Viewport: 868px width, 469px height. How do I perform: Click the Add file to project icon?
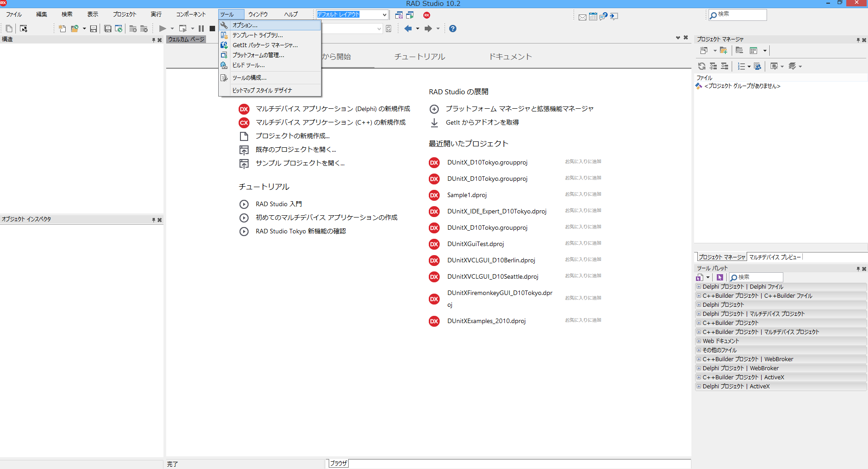(x=133, y=29)
